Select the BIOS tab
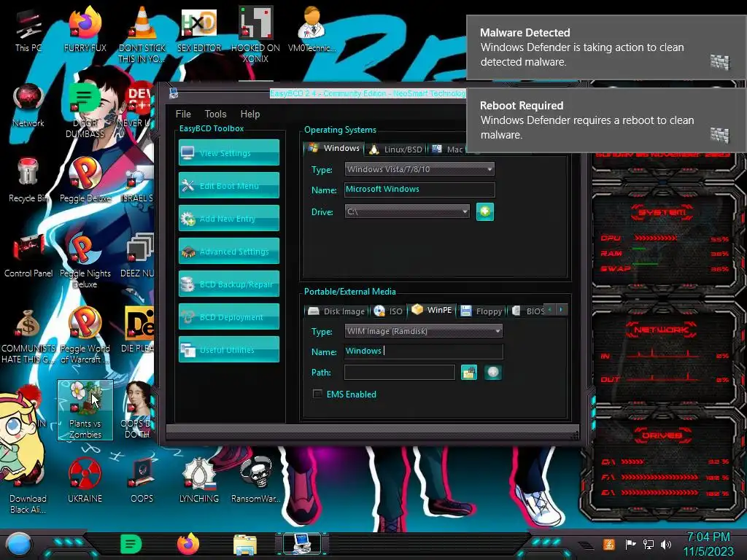 click(x=528, y=311)
